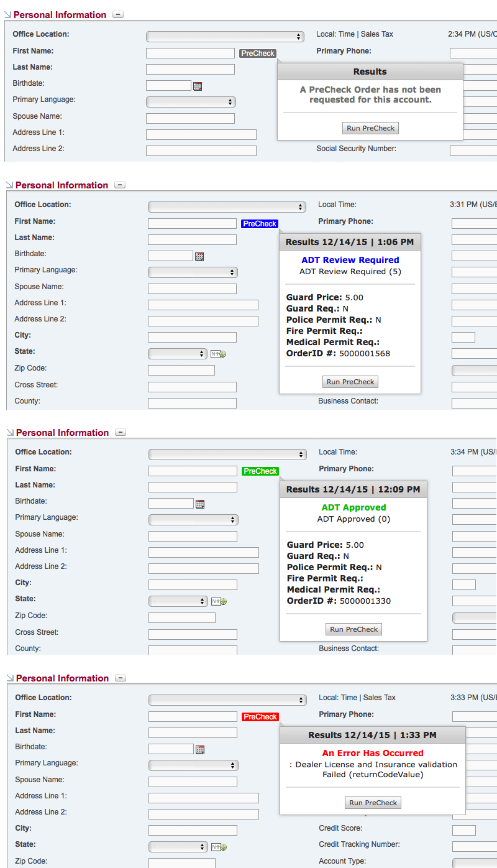
Task: Click First Name field next to green PreCheck
Action: tap(193, 471)
